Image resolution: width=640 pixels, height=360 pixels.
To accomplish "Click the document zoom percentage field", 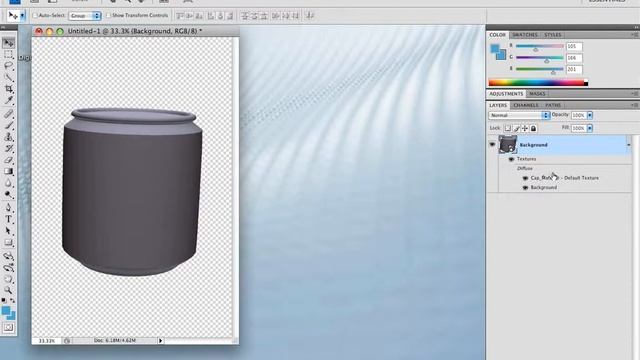I will [x=47, y=340].
